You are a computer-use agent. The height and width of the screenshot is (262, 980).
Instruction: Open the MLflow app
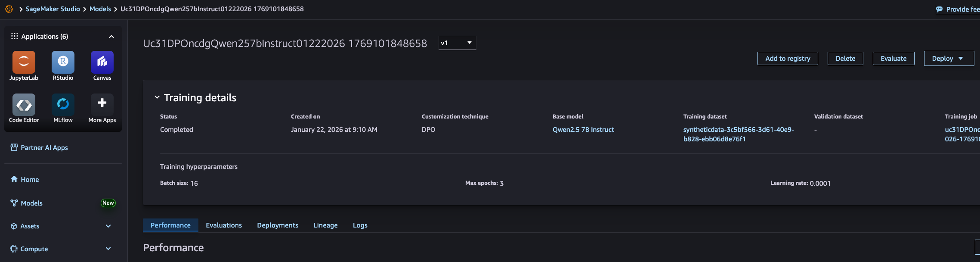pyautogui.click(x=63, y=105)
